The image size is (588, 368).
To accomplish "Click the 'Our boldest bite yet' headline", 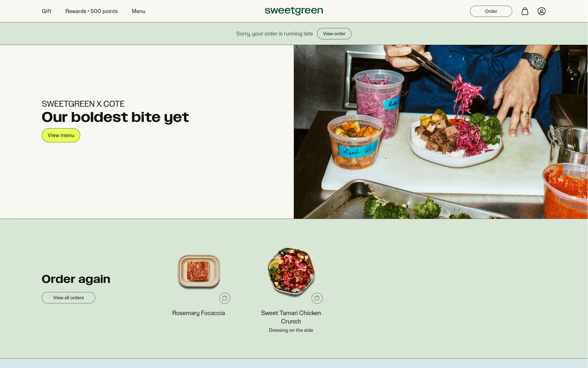I will coord(115,117).
